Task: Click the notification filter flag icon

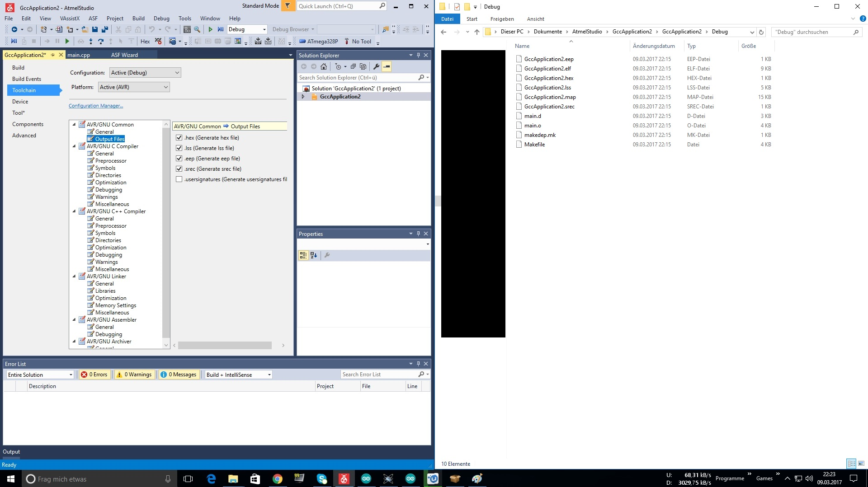Action: point(288,6)
